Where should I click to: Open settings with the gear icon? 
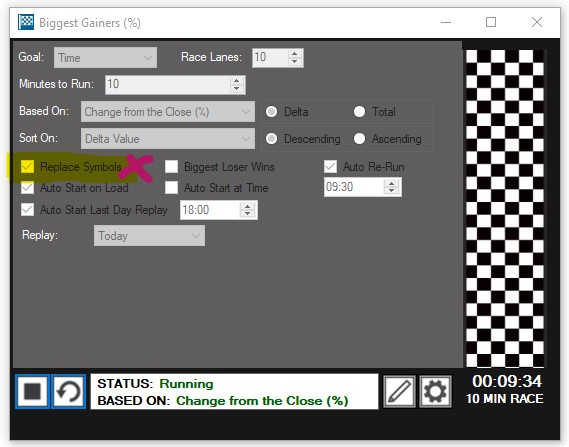pos(435,391)
